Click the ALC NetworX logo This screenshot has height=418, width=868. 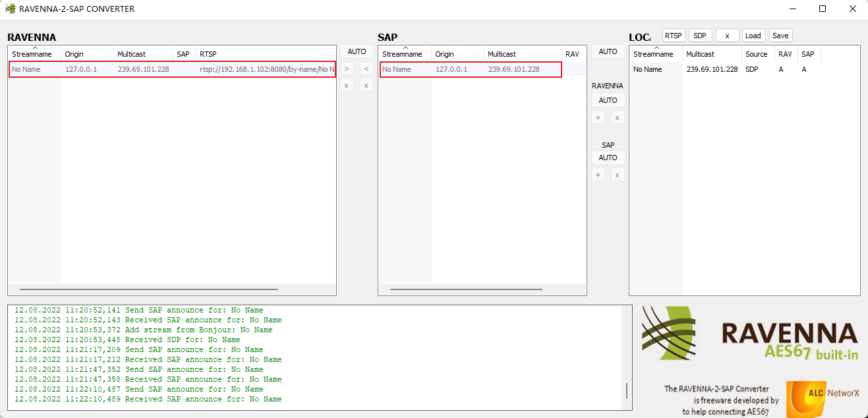pyautogui.click(x=823, y=398)
